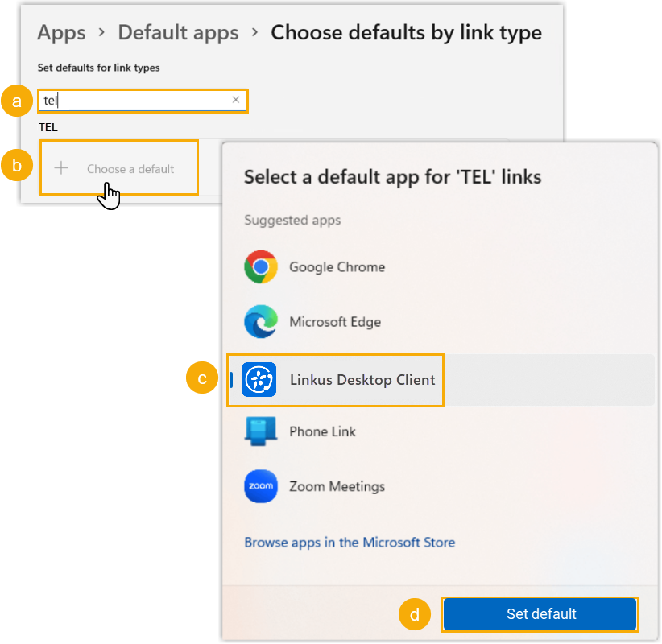The image size is (662, 644).
Task: Click the plus icon beside Choose a default
Action: point(61,168)
